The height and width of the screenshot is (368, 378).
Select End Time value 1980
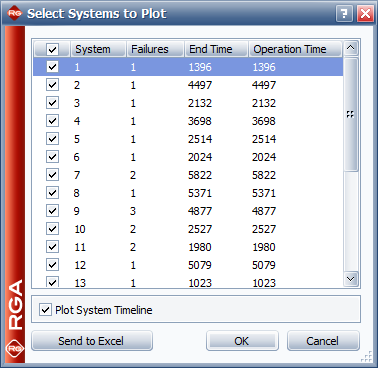[200, 247]
